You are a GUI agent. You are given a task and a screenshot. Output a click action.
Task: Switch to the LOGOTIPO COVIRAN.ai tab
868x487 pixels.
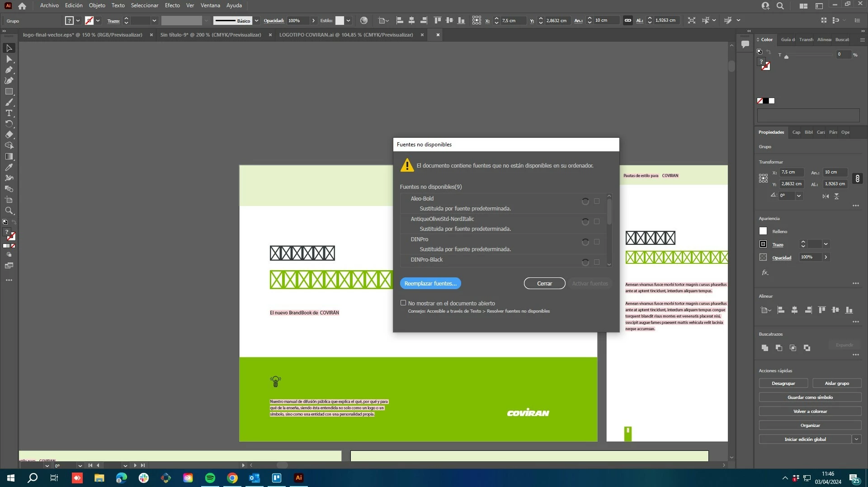tap(346, 35)
